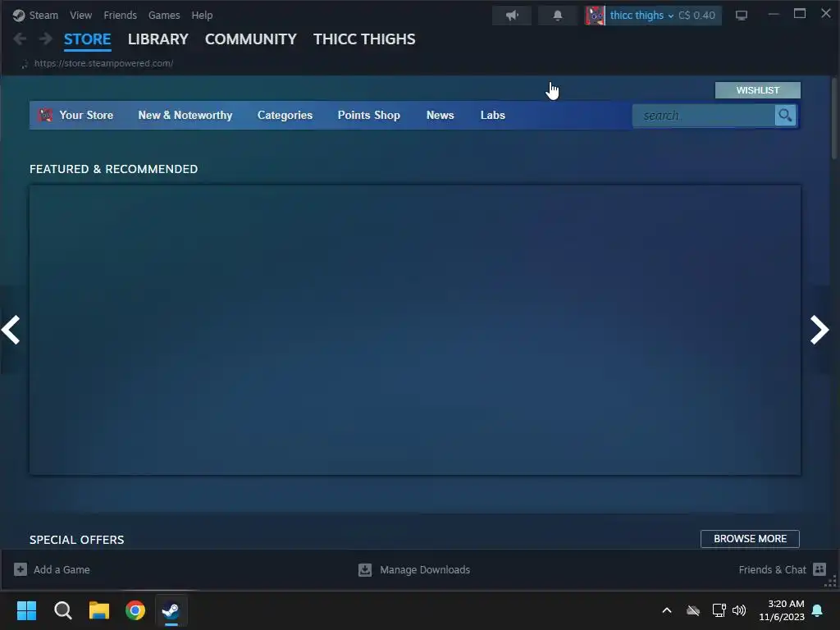Click the WISHLIST button
Viewport: 840px width, 630px height.
click(x=757, y=90)
